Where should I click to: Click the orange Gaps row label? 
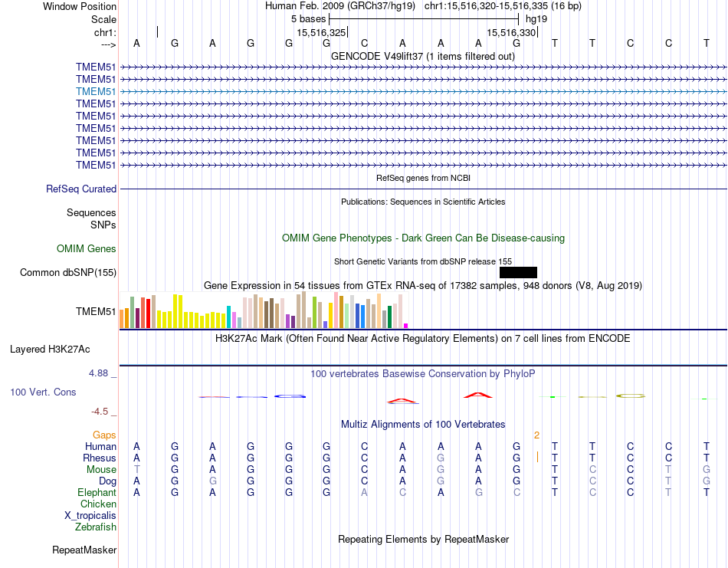(x=104, y=435)
